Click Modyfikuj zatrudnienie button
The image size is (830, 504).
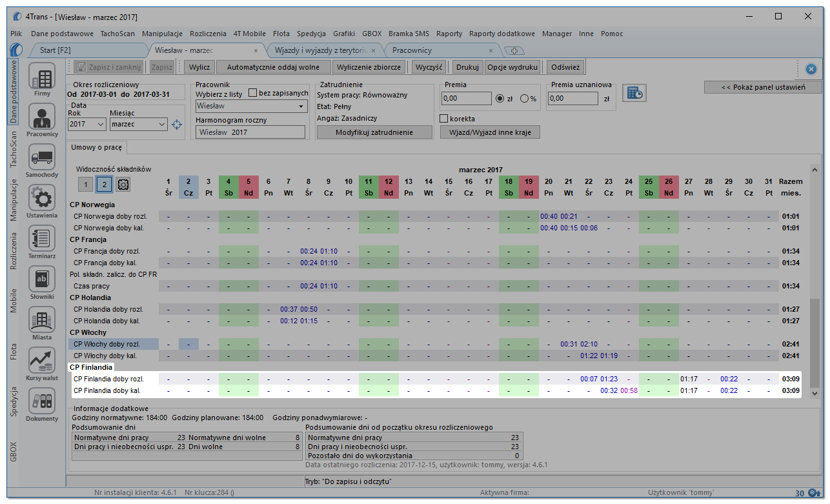coord(374,132)
